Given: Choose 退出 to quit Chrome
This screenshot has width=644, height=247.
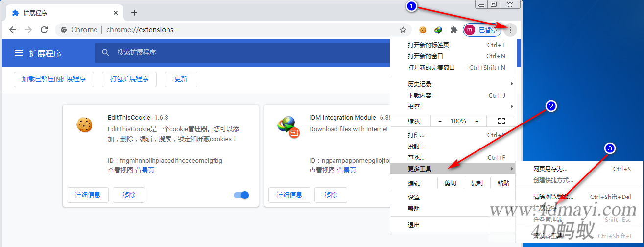Looking at the screenshot, I should pyautogui.click(x=453, y=225).
